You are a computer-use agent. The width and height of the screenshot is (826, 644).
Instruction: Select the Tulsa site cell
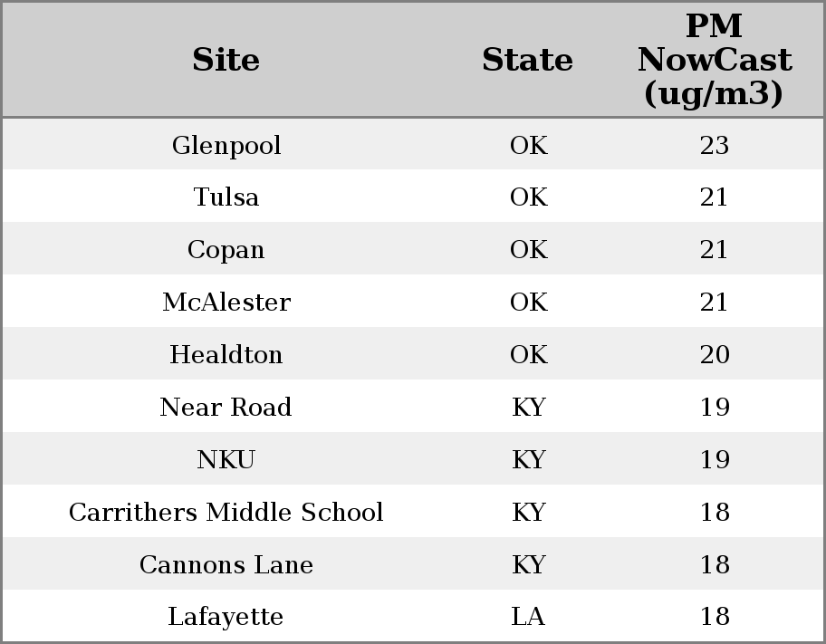click(x=226, y=197)
